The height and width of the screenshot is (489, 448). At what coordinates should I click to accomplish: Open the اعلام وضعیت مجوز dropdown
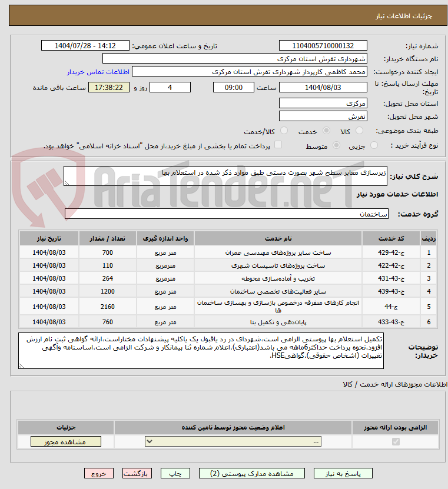(233, 441)
